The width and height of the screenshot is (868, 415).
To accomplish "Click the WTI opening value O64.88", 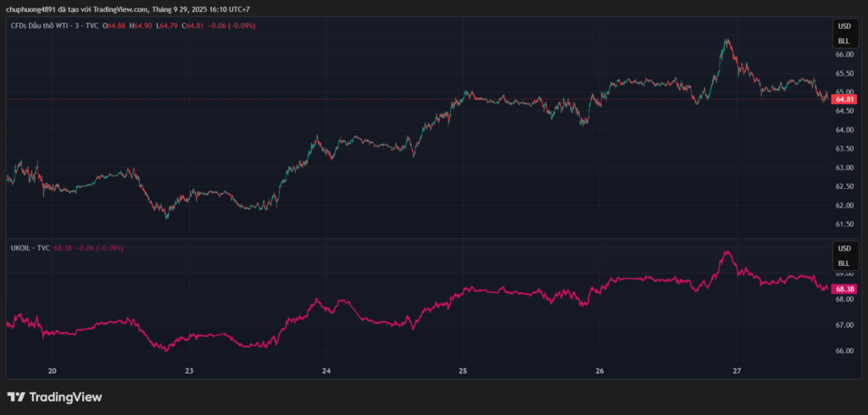I will (115, 25).
